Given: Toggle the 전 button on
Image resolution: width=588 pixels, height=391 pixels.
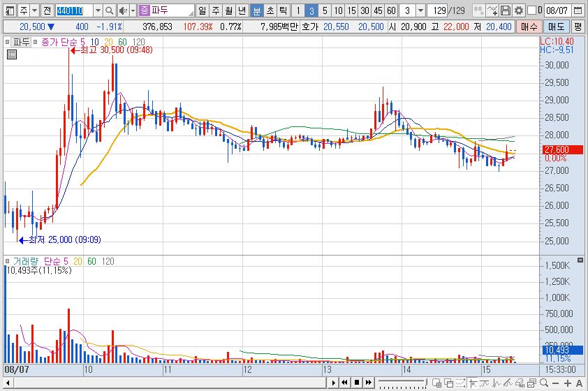Looking at the screenshot, I should [47, 10].
